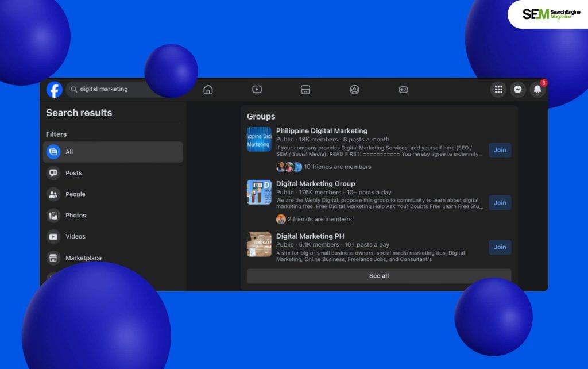
Task: Open Digital Marketing Group thumbnail
Action: (259, 192)
